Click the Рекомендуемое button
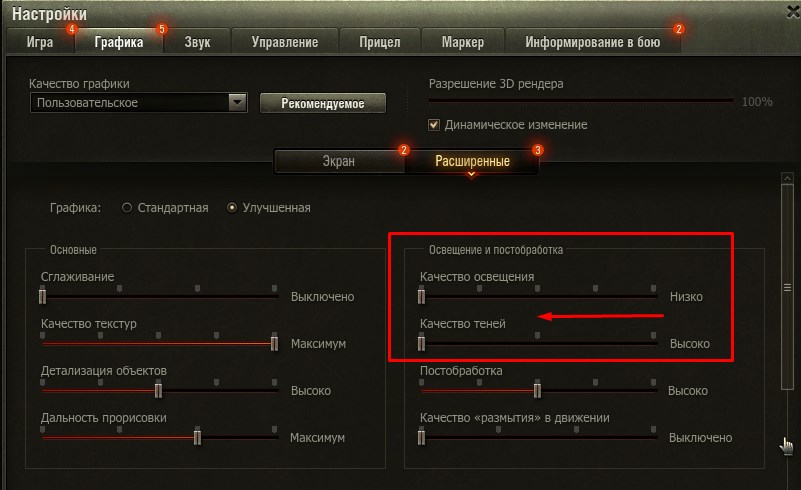Screen dimensions: 801x490 pos(323,103)
